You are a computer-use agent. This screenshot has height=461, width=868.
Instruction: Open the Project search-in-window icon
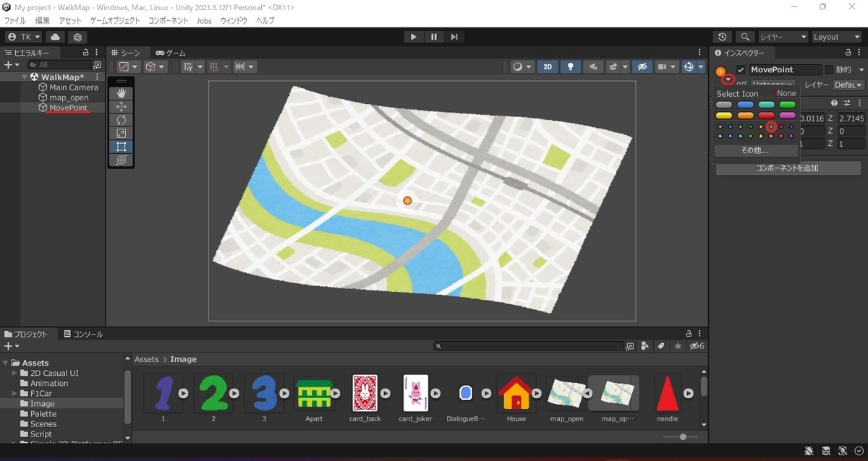(629, 346)
